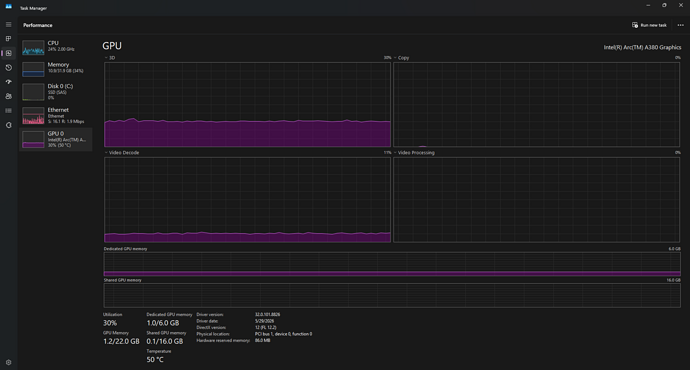Image resolution: width=690 pixels, height=370 pixels.
Task: Click Run new task button
Action: 649,25
